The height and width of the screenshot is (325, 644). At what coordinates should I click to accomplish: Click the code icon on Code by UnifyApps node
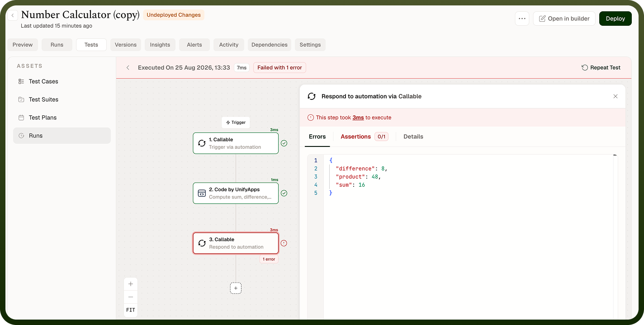(x=202, y=193)
